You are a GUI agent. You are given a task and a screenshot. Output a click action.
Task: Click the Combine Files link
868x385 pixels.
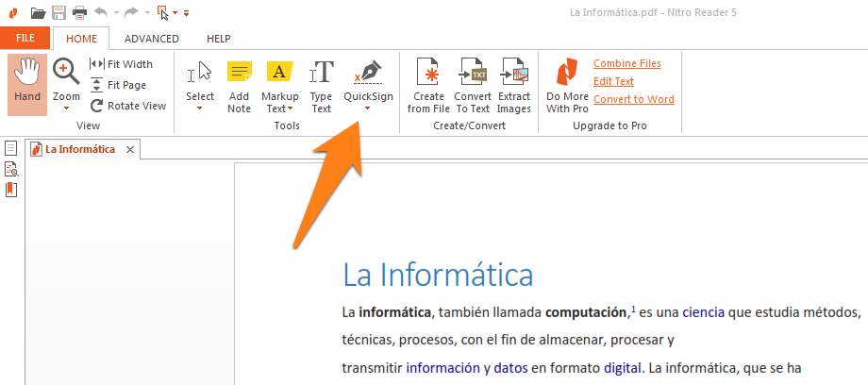pyautogui.click(x=626, y=63)
